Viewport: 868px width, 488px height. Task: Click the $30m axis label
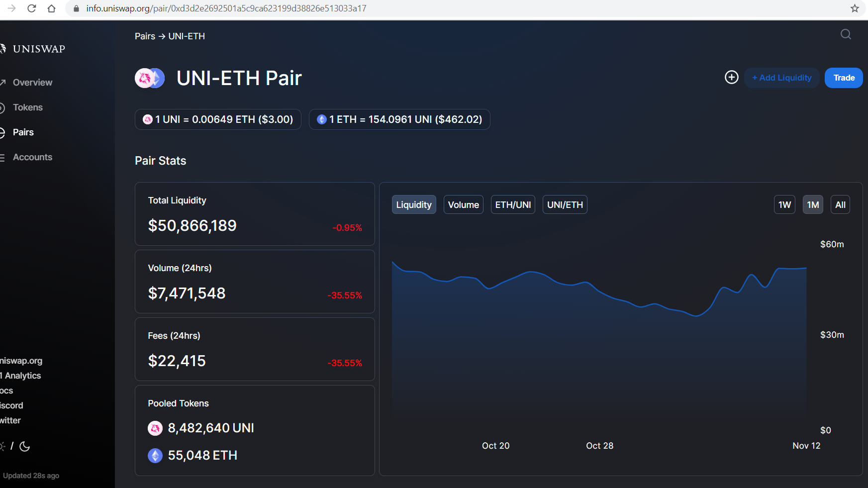(x=832, y=335)
